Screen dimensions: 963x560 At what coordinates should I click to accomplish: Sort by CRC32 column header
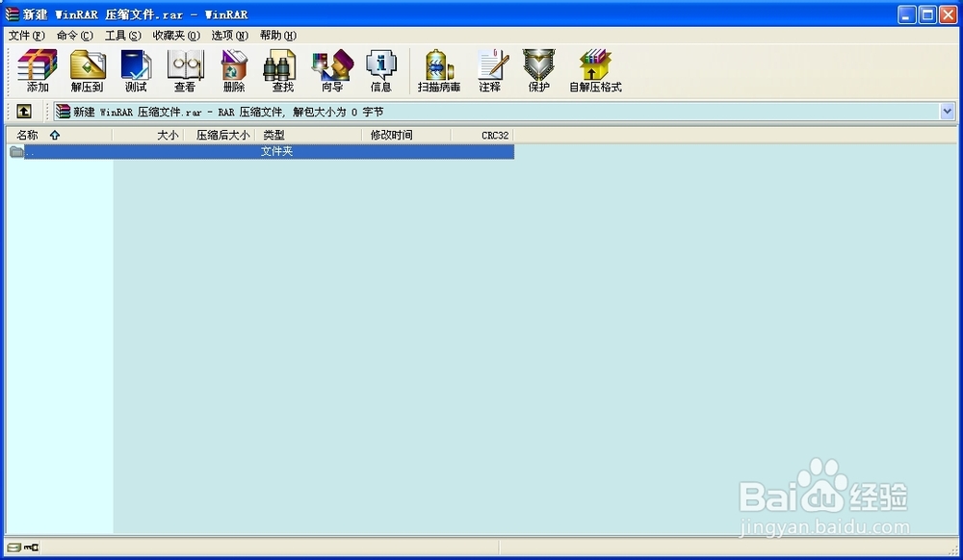[x=482, y=135]
